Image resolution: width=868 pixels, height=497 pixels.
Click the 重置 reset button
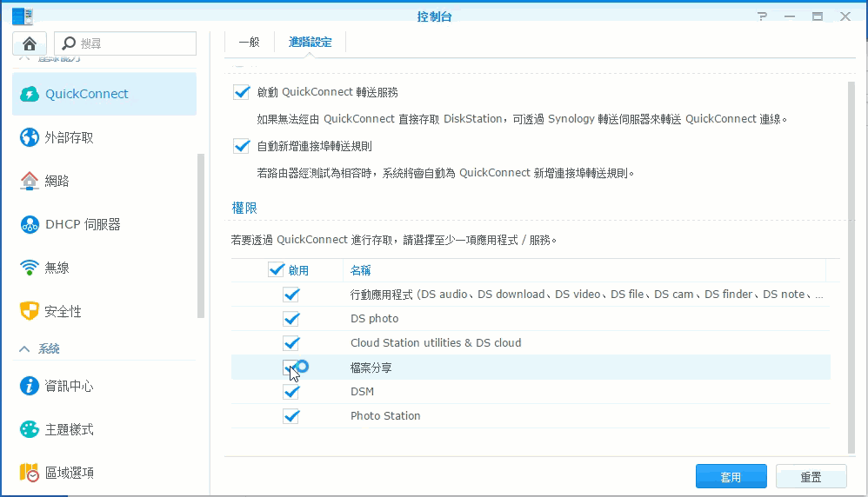811,477
